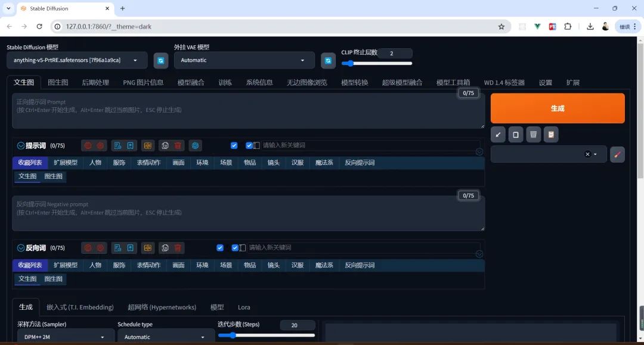This screenshot has height=345, width=644.
Task: Expand the circled arrow right of the 反向词 keyword field
Action: tap(479, 254)
